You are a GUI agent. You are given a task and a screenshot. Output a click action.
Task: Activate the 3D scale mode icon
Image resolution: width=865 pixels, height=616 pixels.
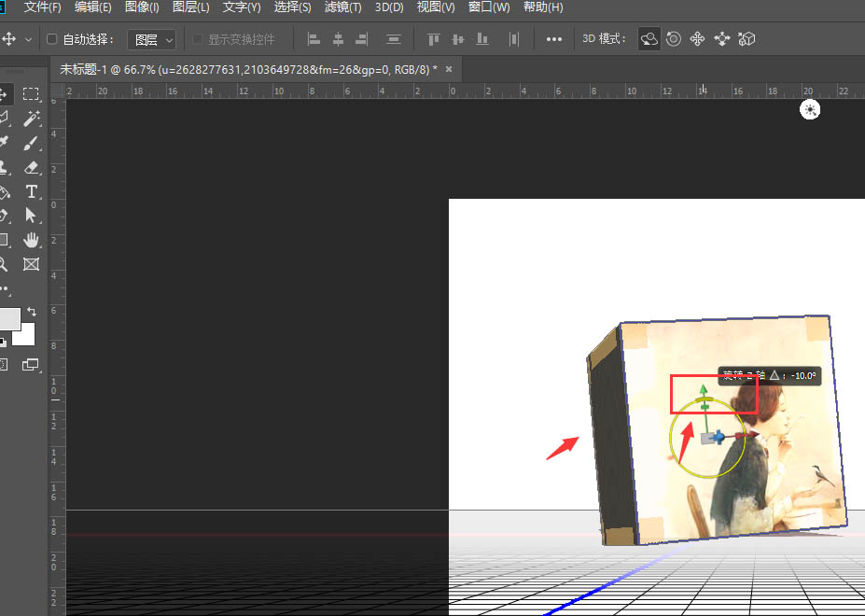tap(747, 39)
